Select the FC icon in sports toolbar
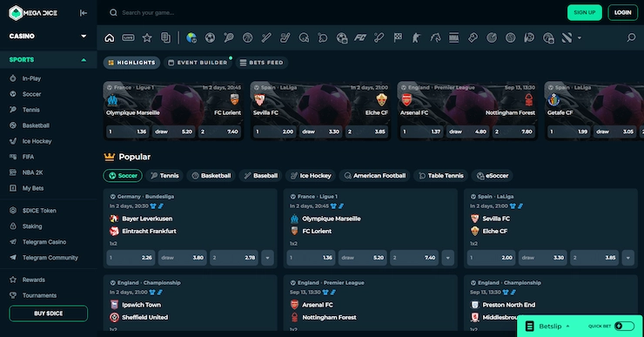The height and width of the screenshot is (337, 644). coord(360,37)
